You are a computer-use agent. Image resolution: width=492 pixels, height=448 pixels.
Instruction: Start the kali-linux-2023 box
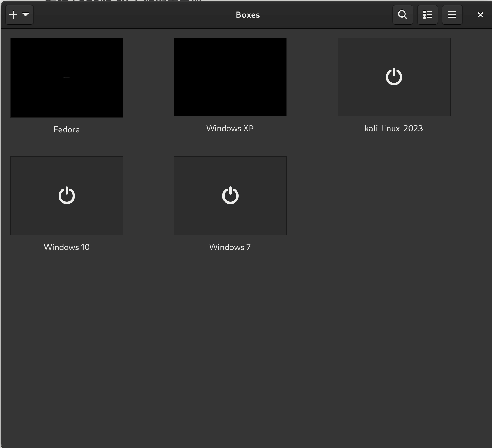pyautogui.click(x=394, y=77)
